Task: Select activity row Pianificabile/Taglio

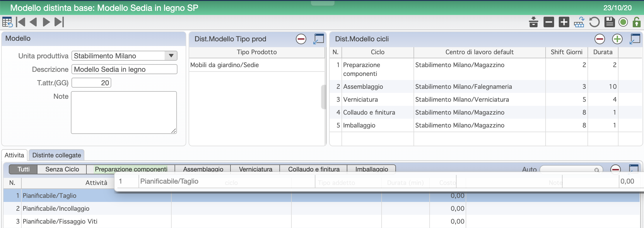Action: coord(321,195)
